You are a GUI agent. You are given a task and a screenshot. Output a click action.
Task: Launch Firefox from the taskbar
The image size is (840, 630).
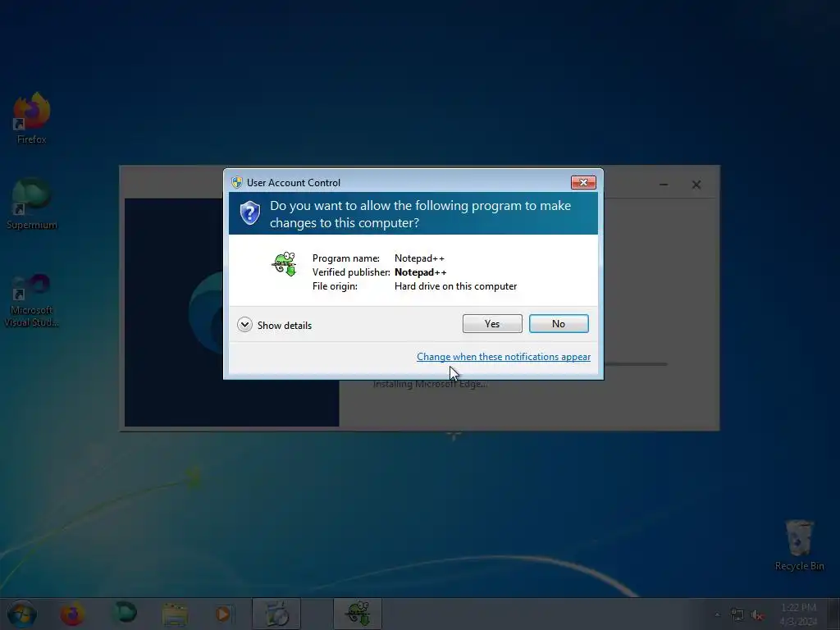tap(72, 614)
